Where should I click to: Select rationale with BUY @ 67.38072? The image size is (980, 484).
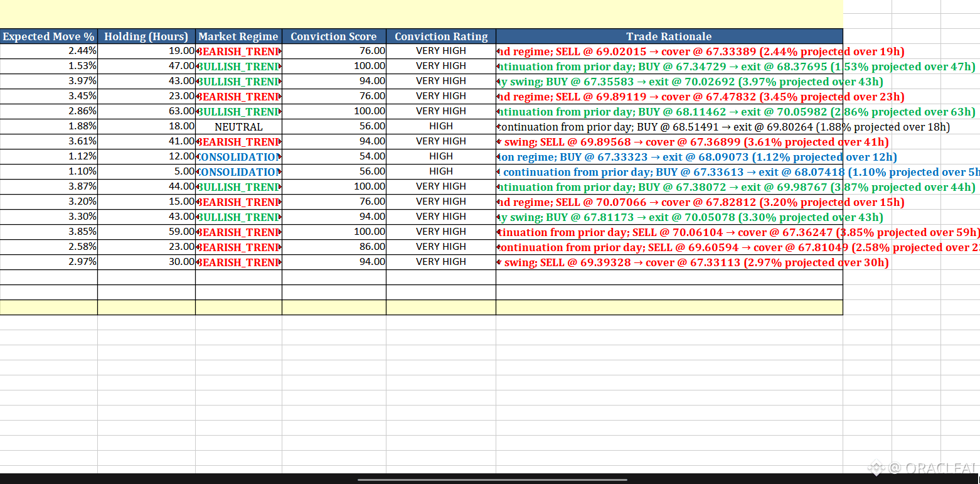[x=669, y=187]
